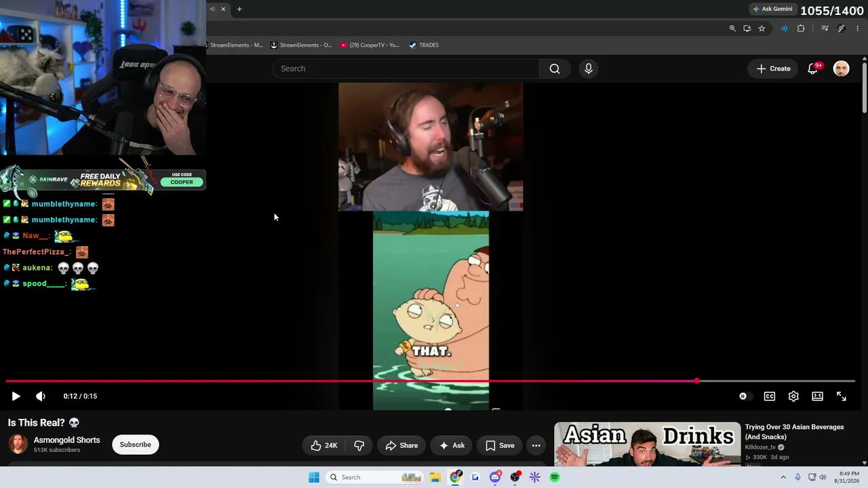Open the Create menu
This screenshot has height=488, width=868.
(773, 68)
